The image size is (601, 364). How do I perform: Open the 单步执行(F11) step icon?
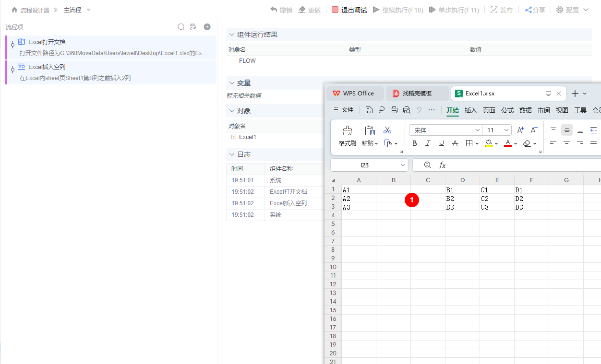coord(432,10)
